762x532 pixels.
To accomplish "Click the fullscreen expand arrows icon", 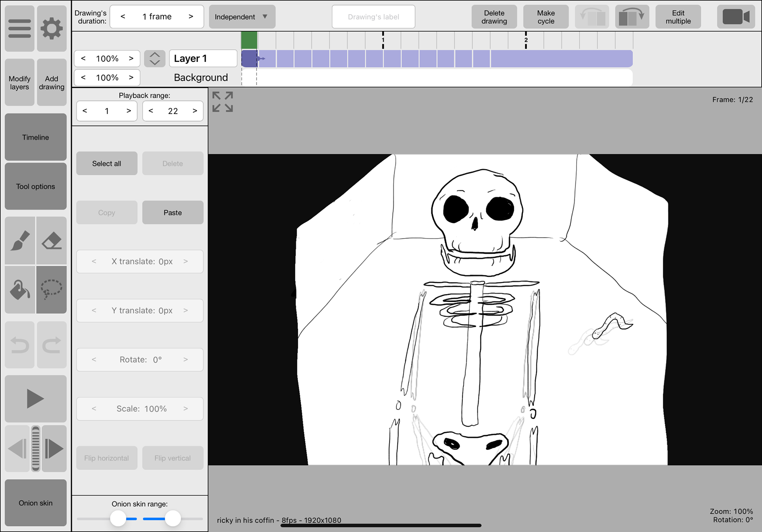I will [x=222, y=102].
